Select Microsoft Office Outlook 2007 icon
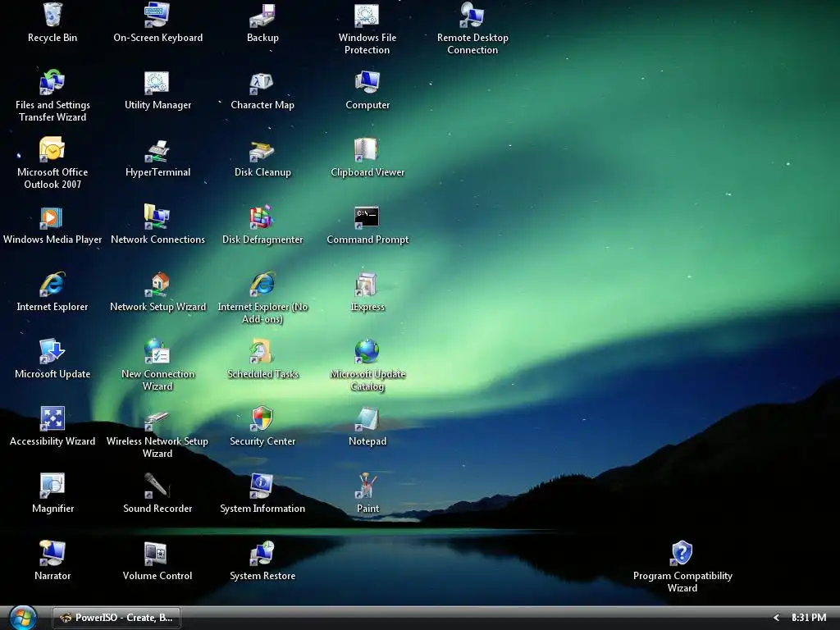The width and height of the screenshot is (840, 630). [52, 149]
